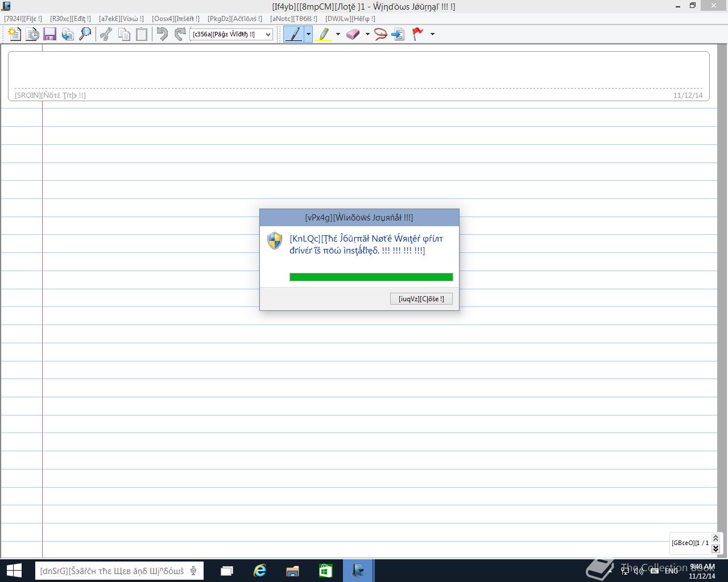The image size is (728, 582).
Task: Click the dialog message about the Note Writer driver
Action: (366, 244)
